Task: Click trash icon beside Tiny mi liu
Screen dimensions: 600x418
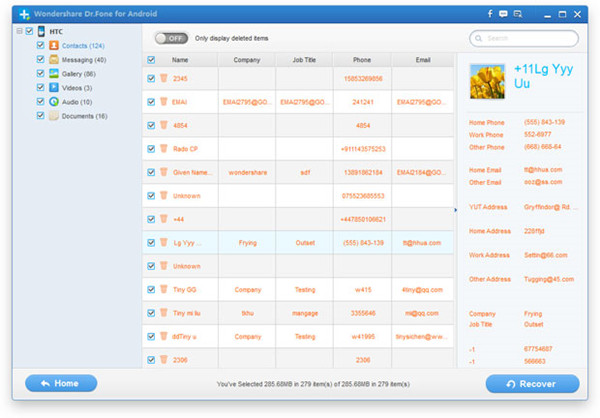Action: pyautogui.click(x=163, y=313)
